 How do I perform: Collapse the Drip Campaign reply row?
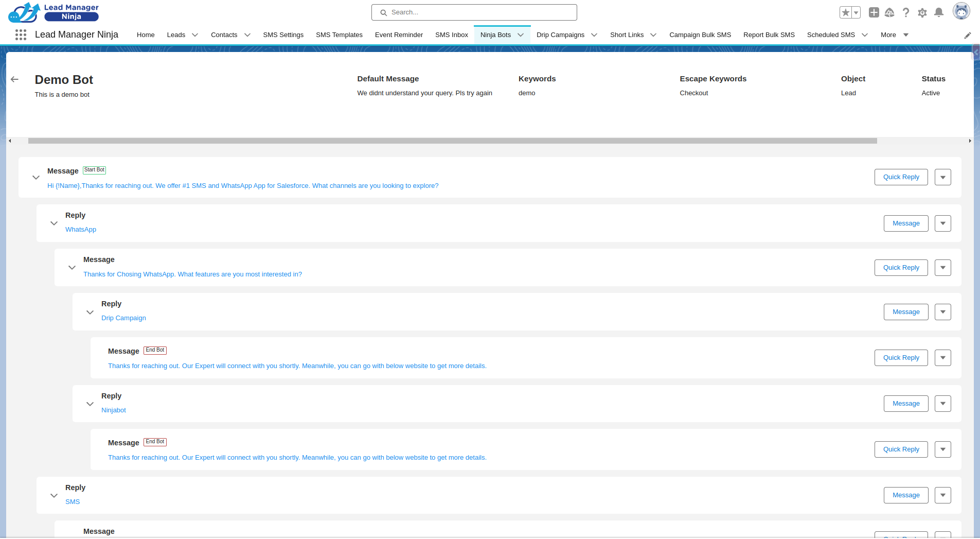90,312
